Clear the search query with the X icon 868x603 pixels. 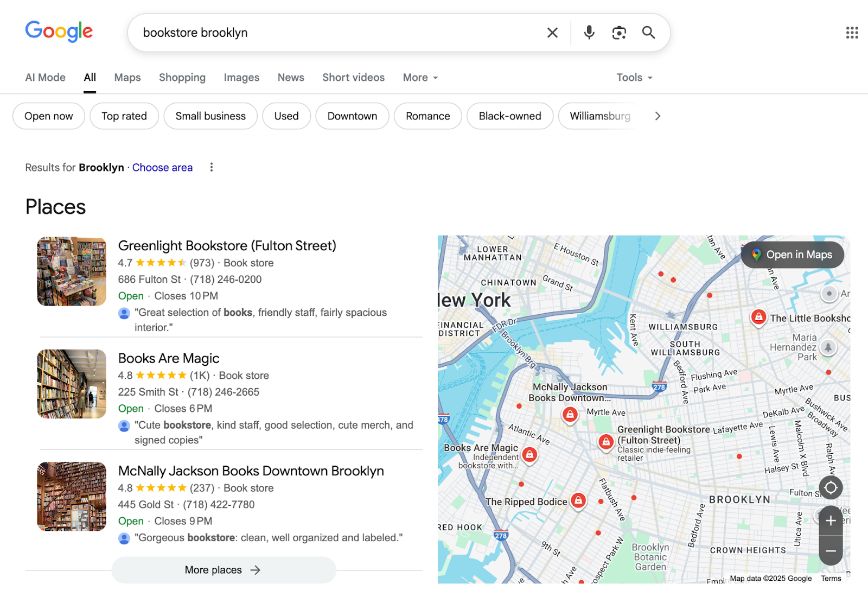552,33
